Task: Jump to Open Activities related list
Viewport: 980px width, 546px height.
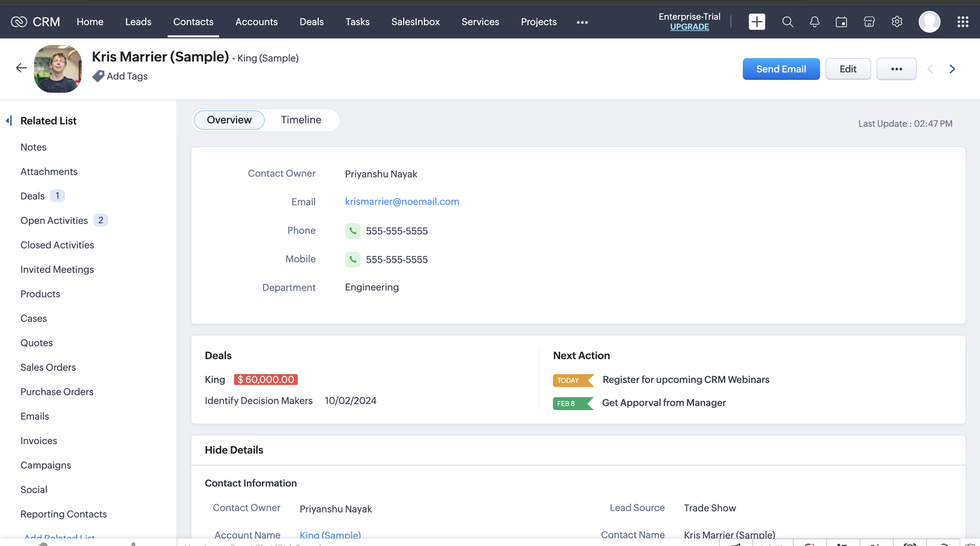Action: tap(54, 221)
